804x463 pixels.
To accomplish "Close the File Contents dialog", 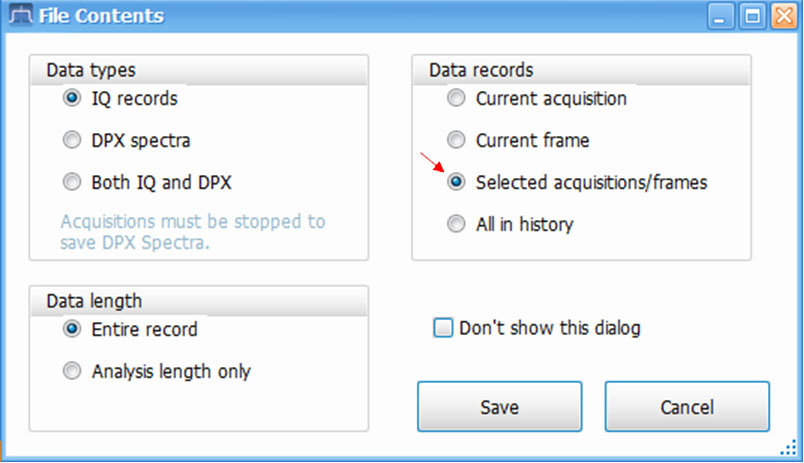I will click(x=781, y=16).
